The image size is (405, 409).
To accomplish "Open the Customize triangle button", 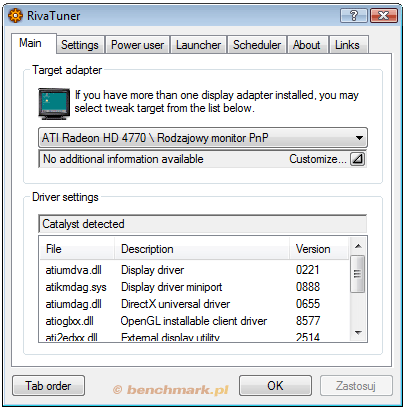I will pos(357,159).
